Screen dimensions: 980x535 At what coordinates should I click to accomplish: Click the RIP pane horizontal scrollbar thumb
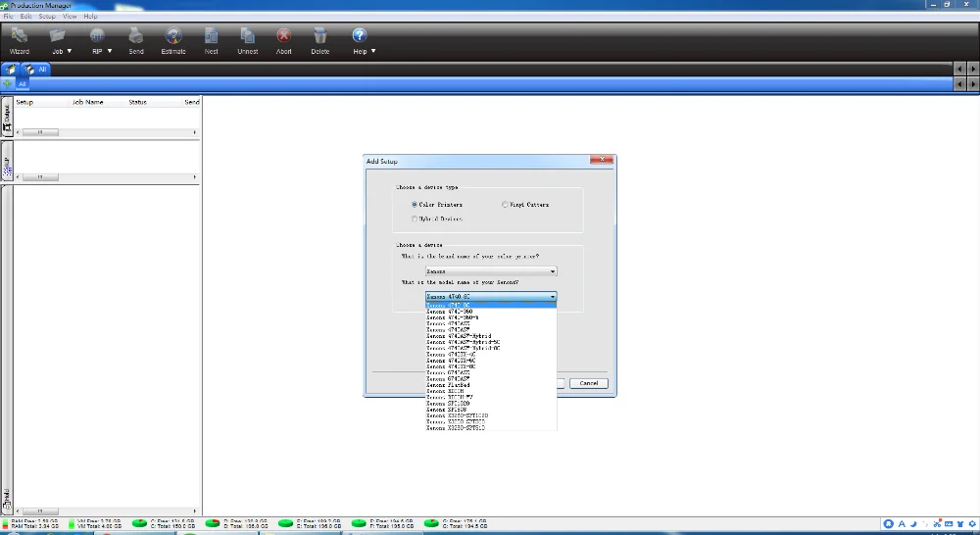click(x=40, y=177)
